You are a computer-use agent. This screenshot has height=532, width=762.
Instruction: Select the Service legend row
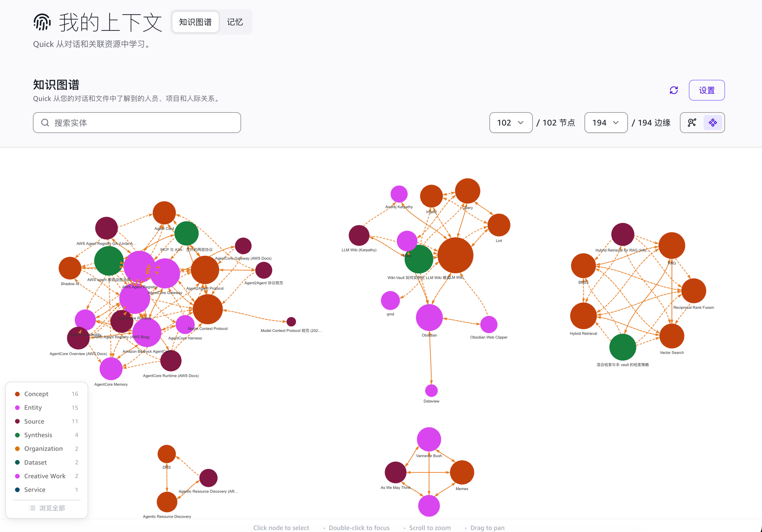(x=46, y=489)
